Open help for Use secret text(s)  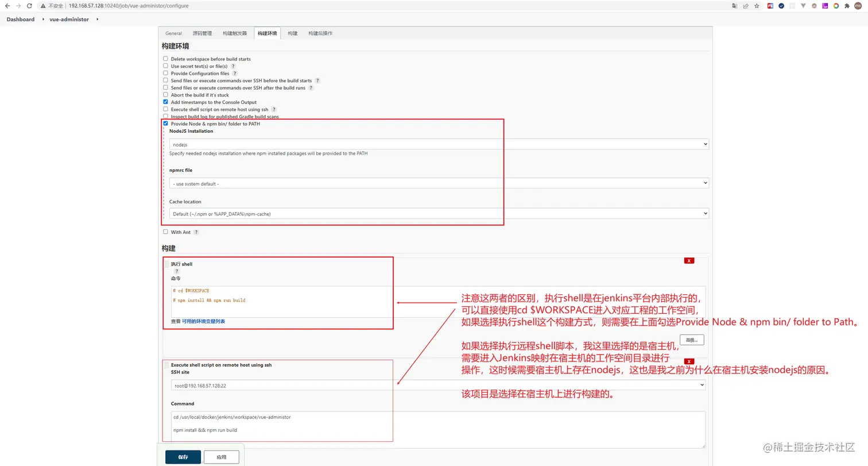[x=233, y=66]
